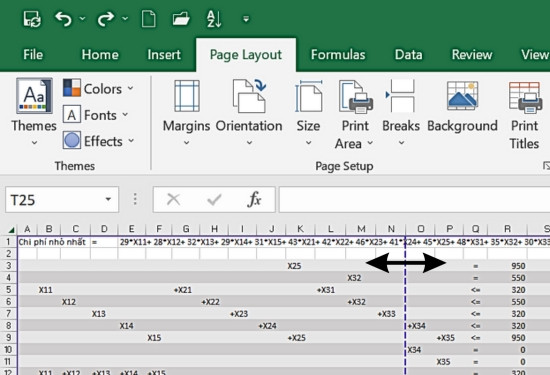The width and height of the screenshot is (550, 375).
Task: Select column A header
Action: click(x=27, y=229)
